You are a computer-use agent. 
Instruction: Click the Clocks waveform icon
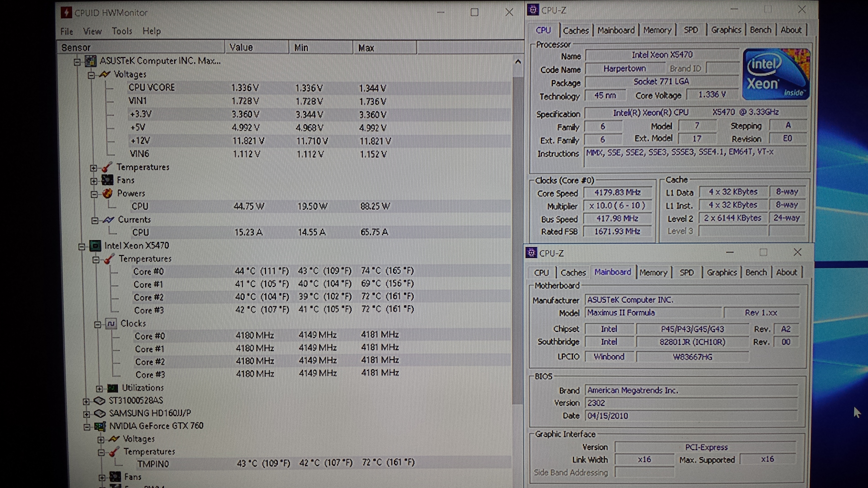[111, 323]
